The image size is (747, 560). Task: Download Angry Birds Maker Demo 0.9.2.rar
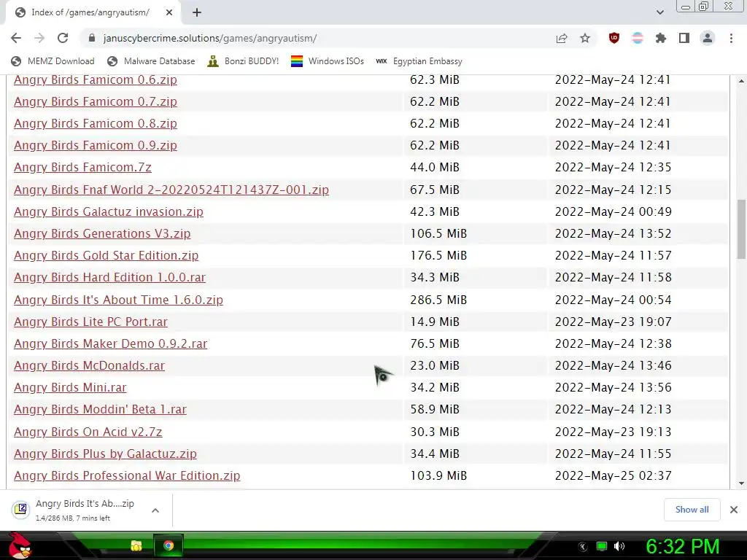pos(111,343)
